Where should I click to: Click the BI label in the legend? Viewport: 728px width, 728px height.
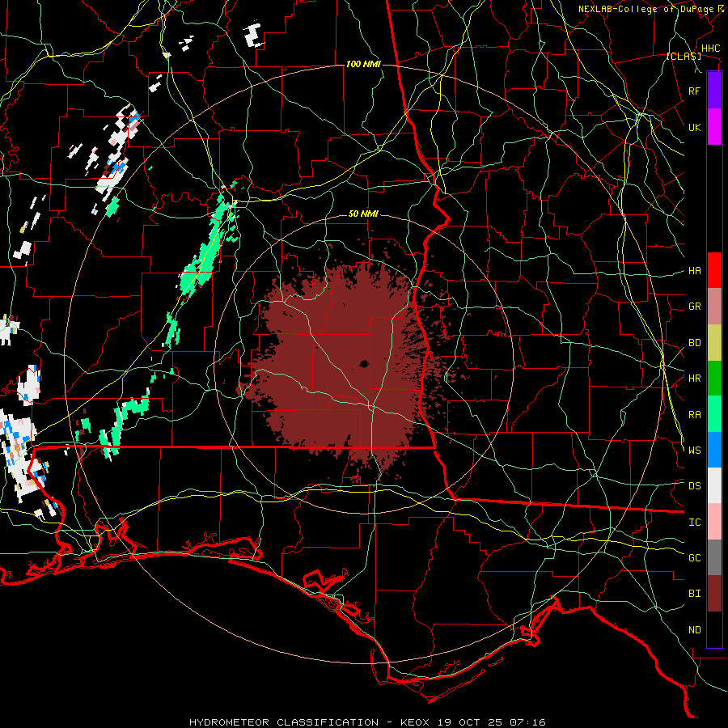point(694,594)
